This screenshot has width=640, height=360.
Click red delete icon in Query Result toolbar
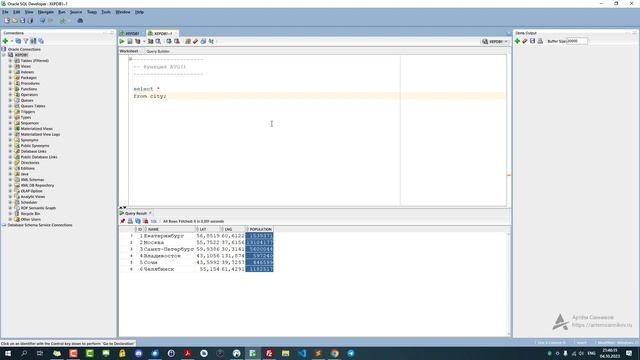click(146, 221)
